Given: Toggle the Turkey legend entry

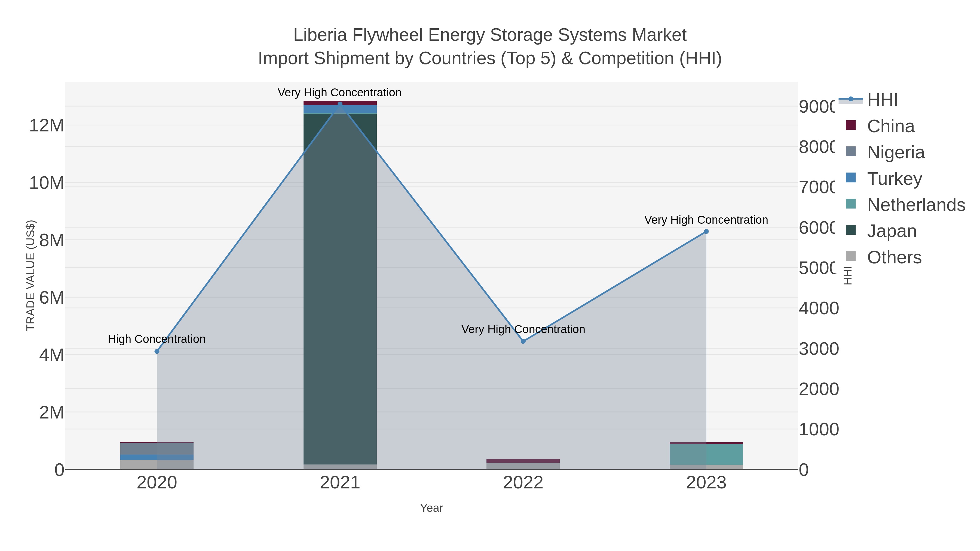Looking at the screenshot, I should click(x=884, y=178).
